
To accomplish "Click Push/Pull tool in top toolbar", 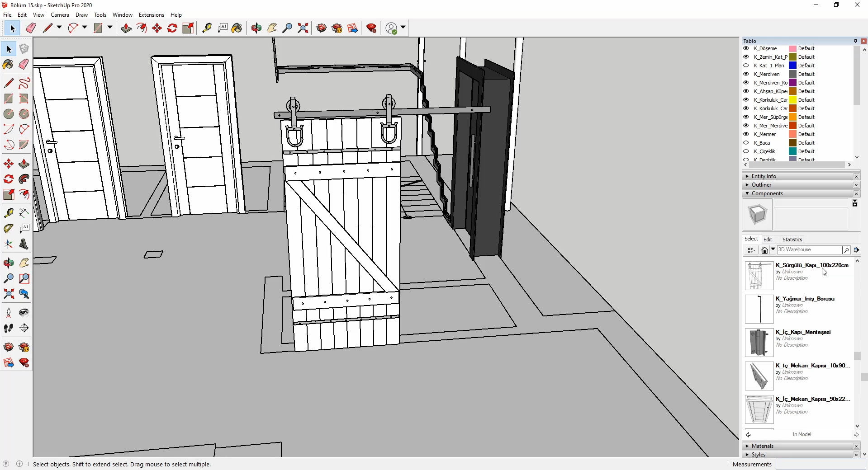I will coord(126,28).
